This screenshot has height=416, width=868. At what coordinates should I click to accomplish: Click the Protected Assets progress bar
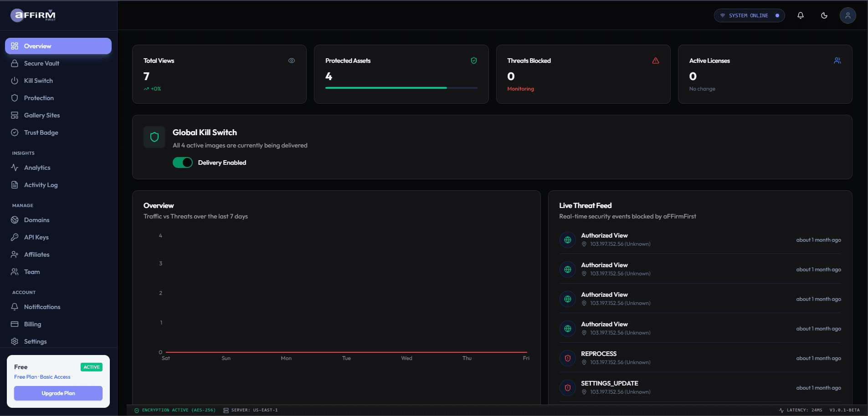(x=401, y=87)
